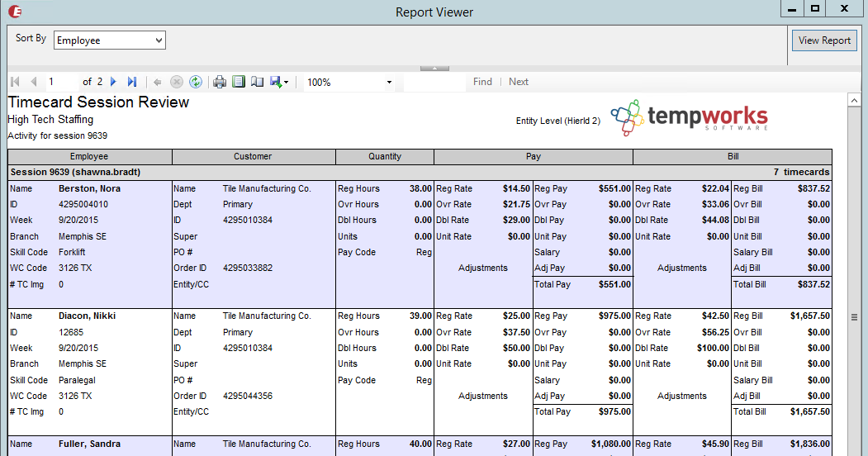Click Next search result link

519,82
